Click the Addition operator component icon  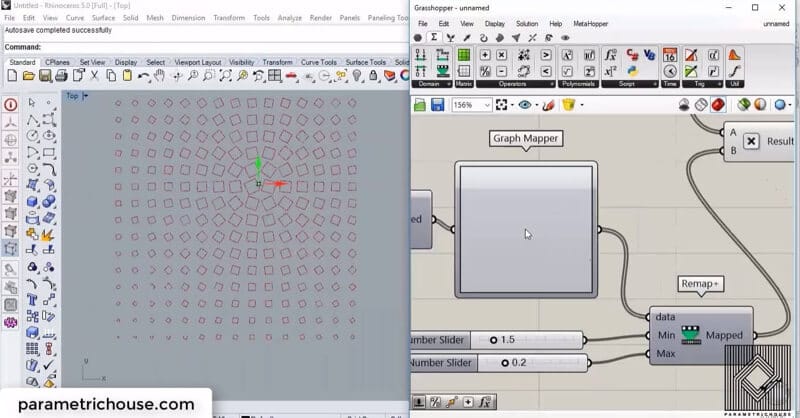[486, 55]
